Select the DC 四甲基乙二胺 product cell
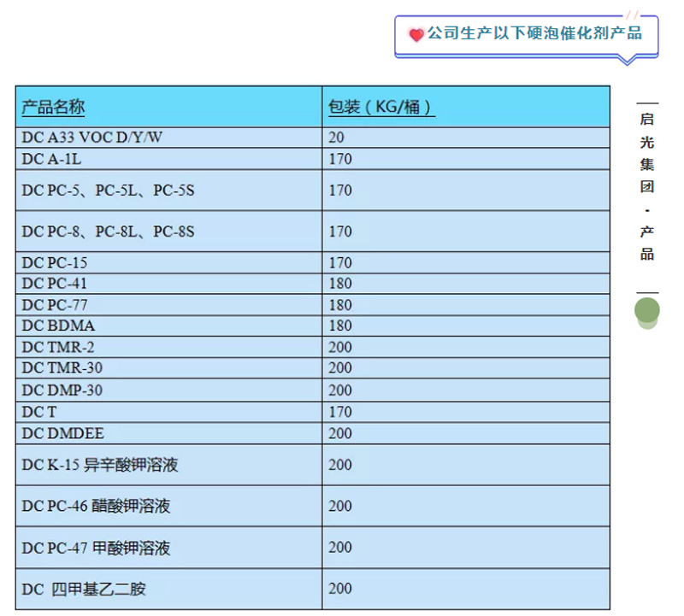Screen dimensions: 684x616 90,590
